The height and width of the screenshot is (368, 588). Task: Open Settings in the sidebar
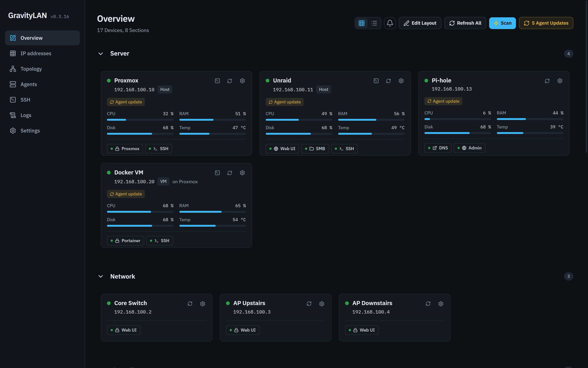42,131
